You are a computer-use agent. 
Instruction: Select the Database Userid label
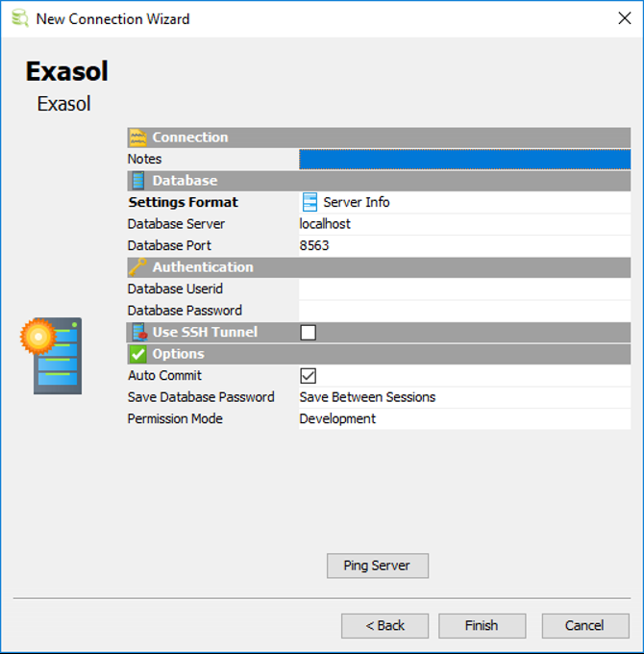pos(175,289)
